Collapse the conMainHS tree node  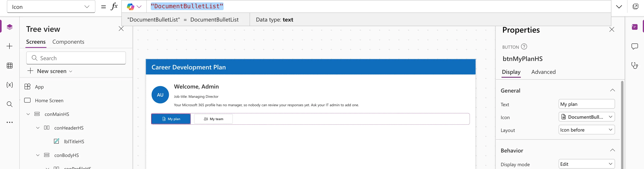point(28,114)
